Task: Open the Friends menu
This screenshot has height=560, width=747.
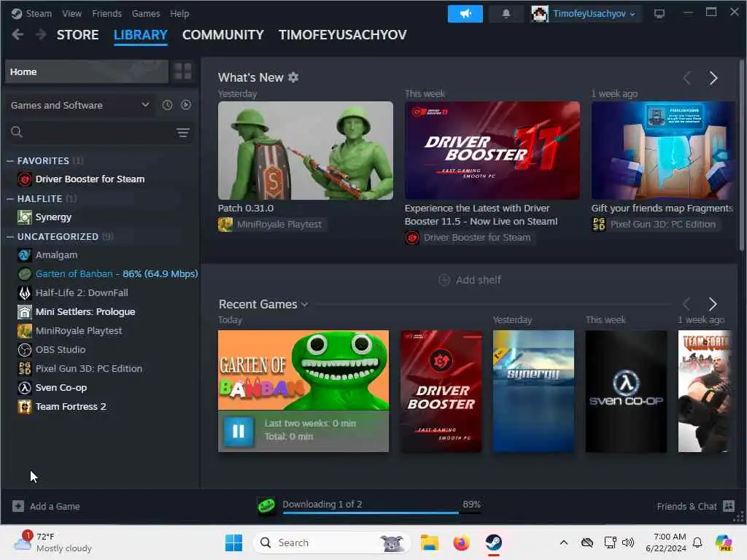Action: 107,13
